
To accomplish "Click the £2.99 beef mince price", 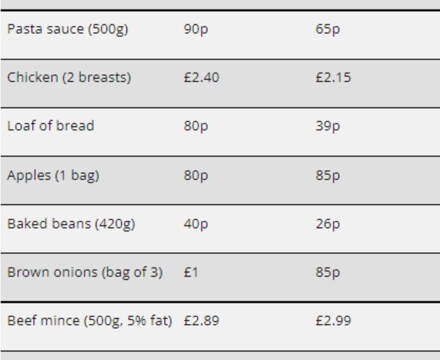I will pyautogui.click(x=334, y=321).
